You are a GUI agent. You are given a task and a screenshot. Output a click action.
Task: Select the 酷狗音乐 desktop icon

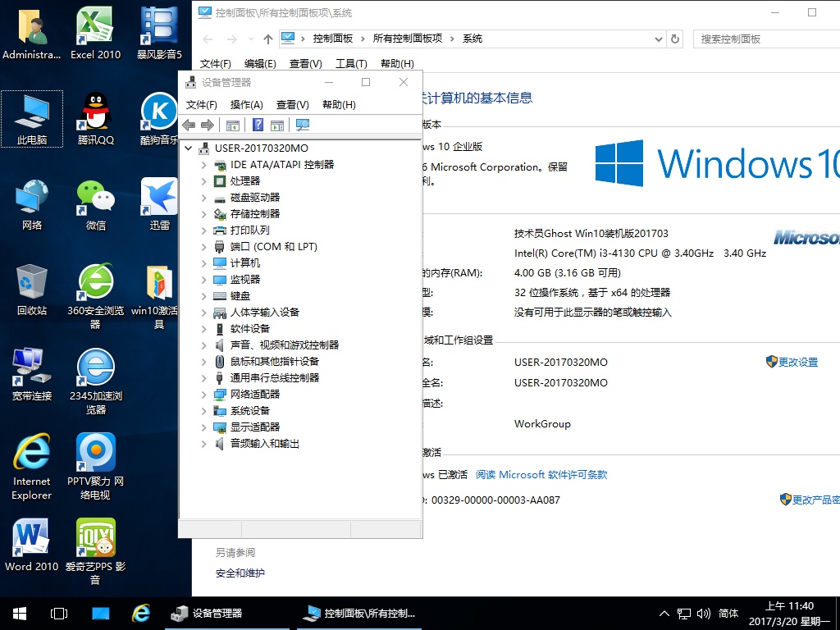point(159,119)
